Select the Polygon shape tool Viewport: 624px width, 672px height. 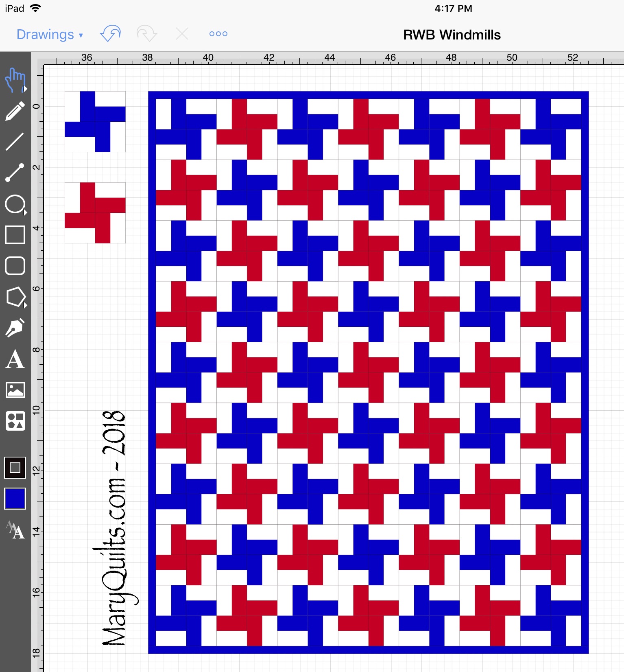(x=15, y=297)
